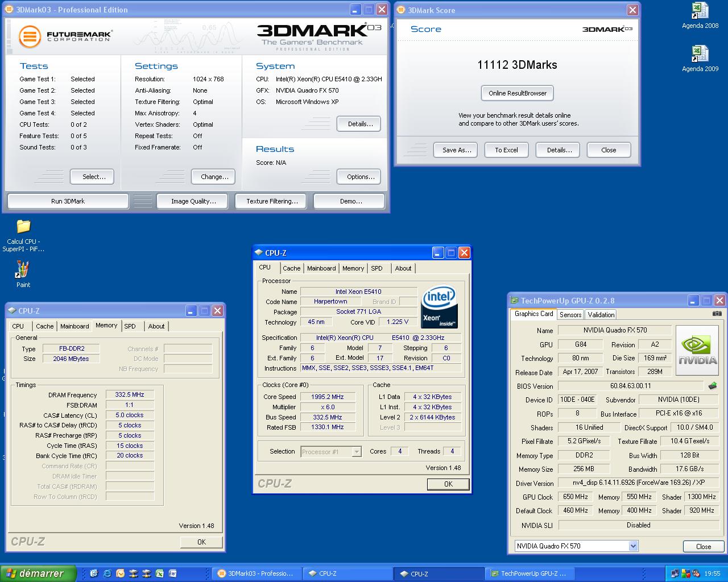Image resolution: width=728 pixels, height=582 pixels.
Task: Click the DRAM Frequency value 332.5 MHz
Action: (x=130, y=394)
